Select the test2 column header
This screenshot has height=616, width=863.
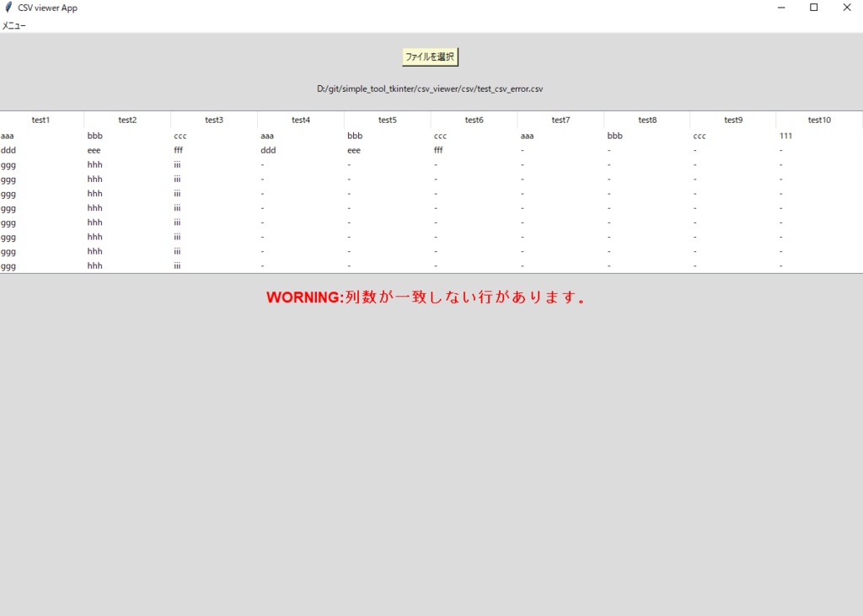click(x=127, y=120)
